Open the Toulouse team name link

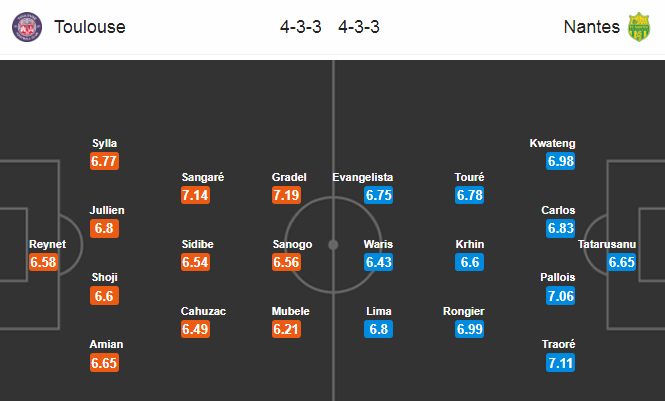[x=90, y=27]
